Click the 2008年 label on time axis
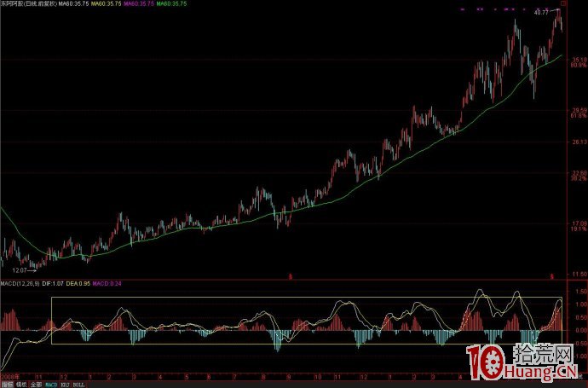588x388 pixels. tap(9, 375)
